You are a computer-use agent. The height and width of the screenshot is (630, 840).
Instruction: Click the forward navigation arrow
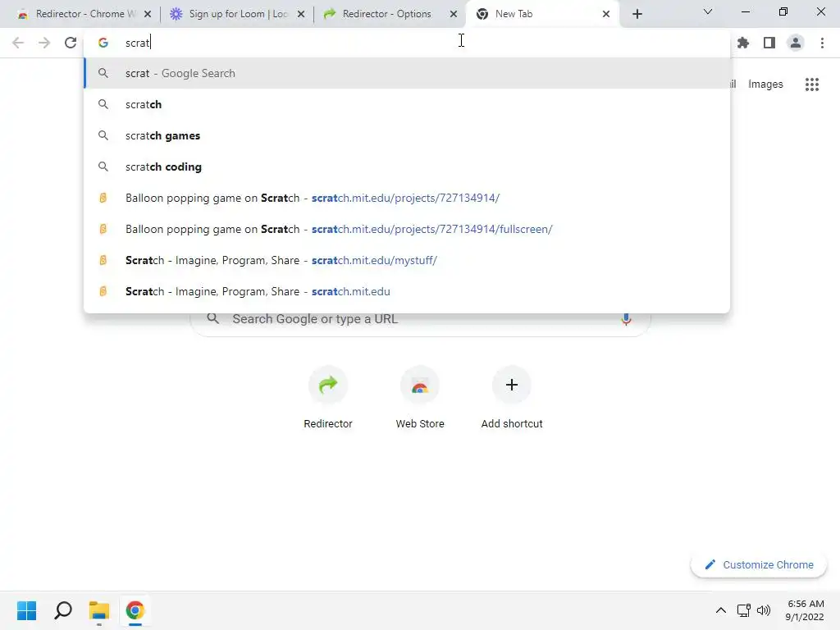pyautogui.click(x=44, y=43)
